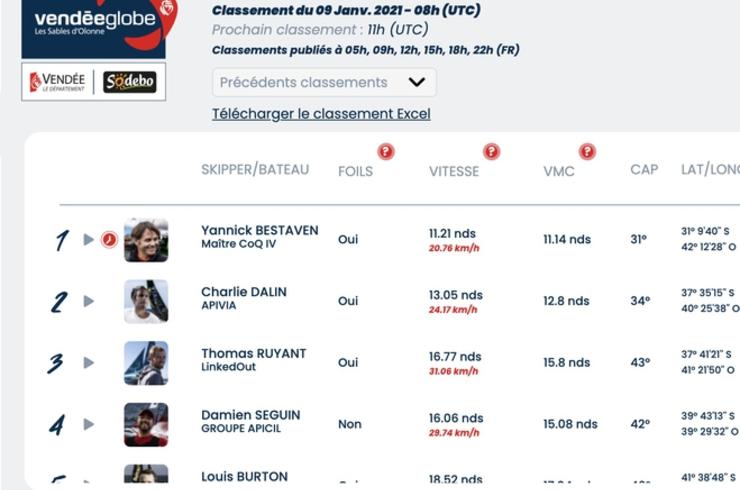This screenshot has width=740, height=490.
Task: Click Thomas RUYANT's photo thumbnail
Action: point(146,363)
